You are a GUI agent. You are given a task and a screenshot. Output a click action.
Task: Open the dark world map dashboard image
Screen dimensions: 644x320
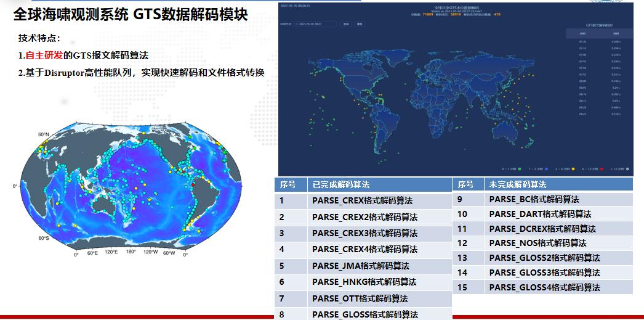point(456,89)
